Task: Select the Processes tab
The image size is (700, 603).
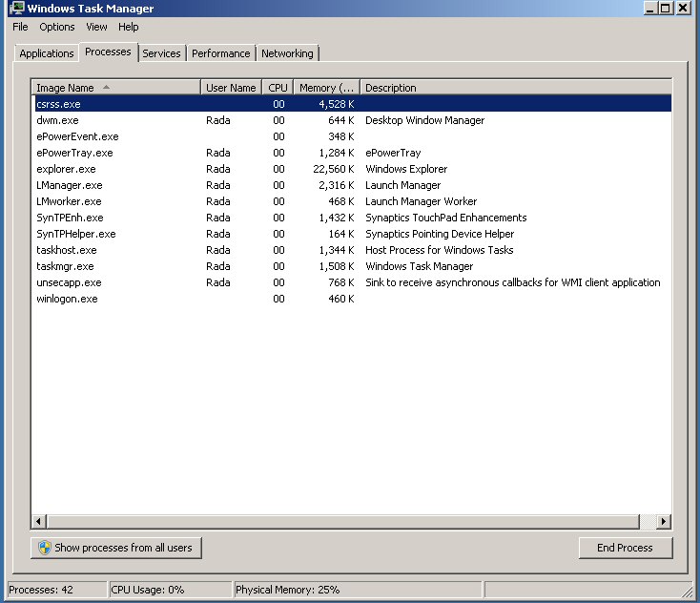Action: tap(108, 52)
